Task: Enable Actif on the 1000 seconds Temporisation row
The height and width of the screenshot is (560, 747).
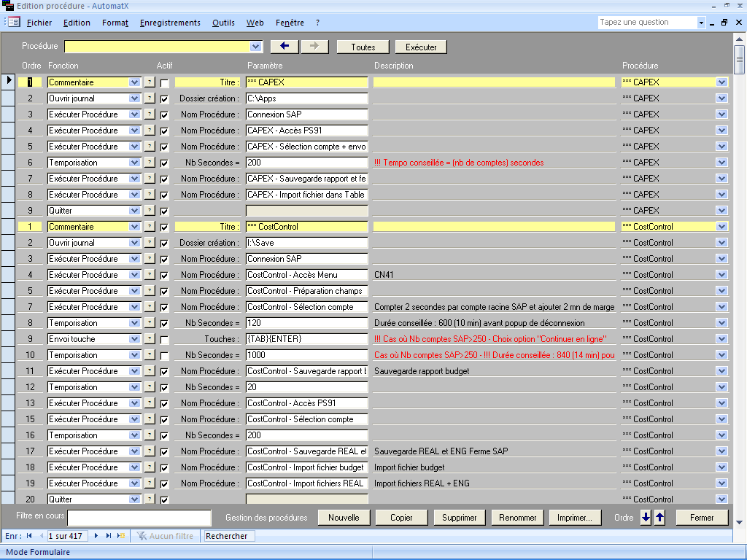Action: pos(164,356)
